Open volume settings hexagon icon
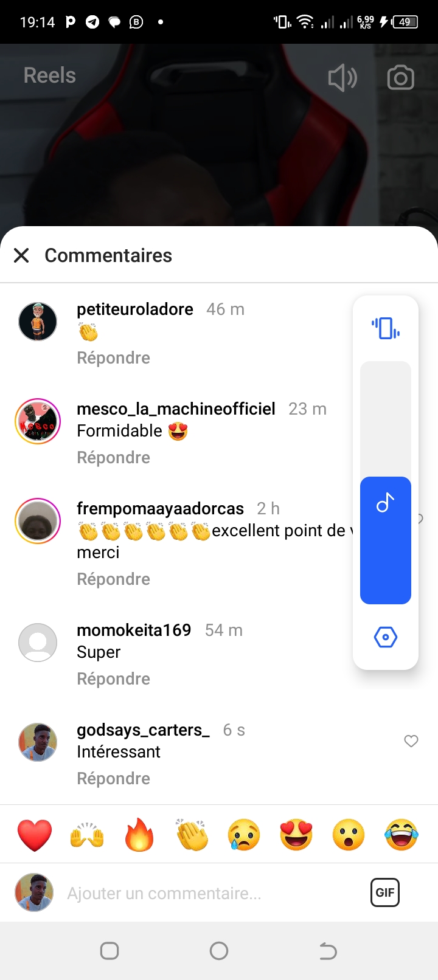The width and height of the screenshot is (438, 980). (386, 637)
